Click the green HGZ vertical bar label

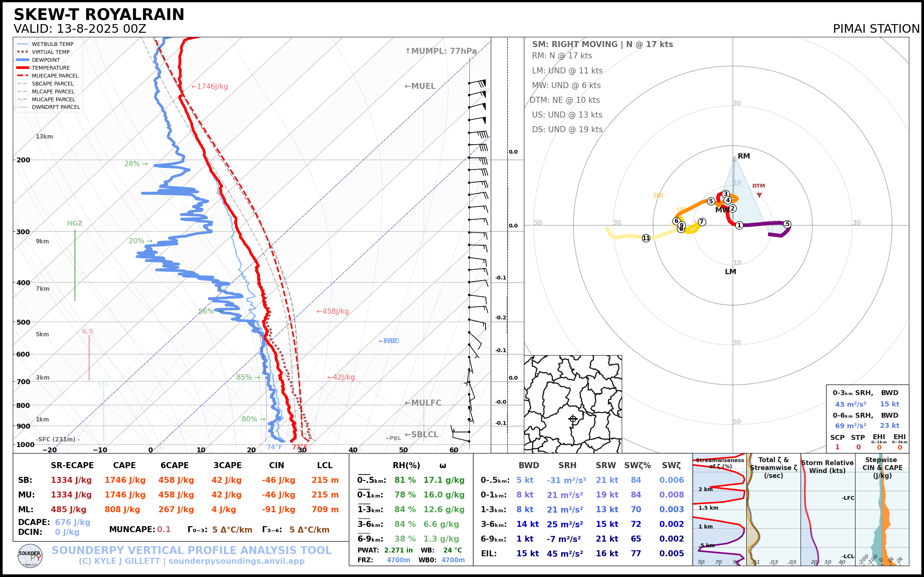tap(75, 223)
